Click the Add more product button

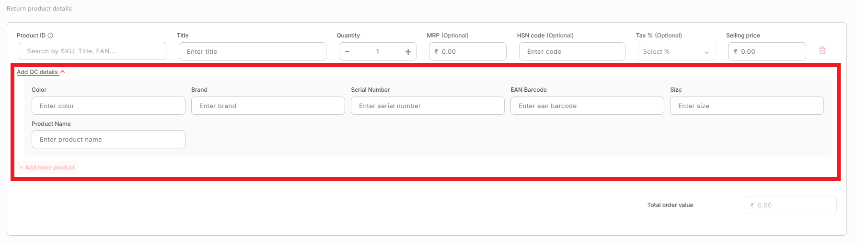[x=47, y=168]
